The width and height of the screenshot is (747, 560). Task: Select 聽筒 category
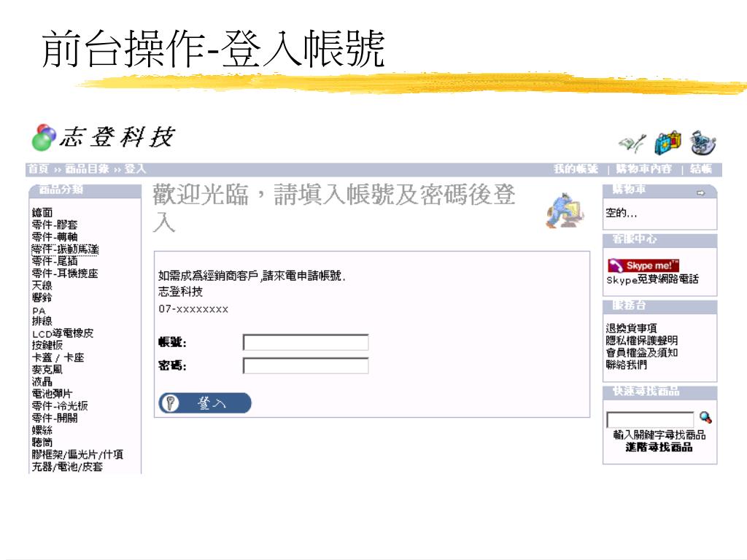coord(42,443)
